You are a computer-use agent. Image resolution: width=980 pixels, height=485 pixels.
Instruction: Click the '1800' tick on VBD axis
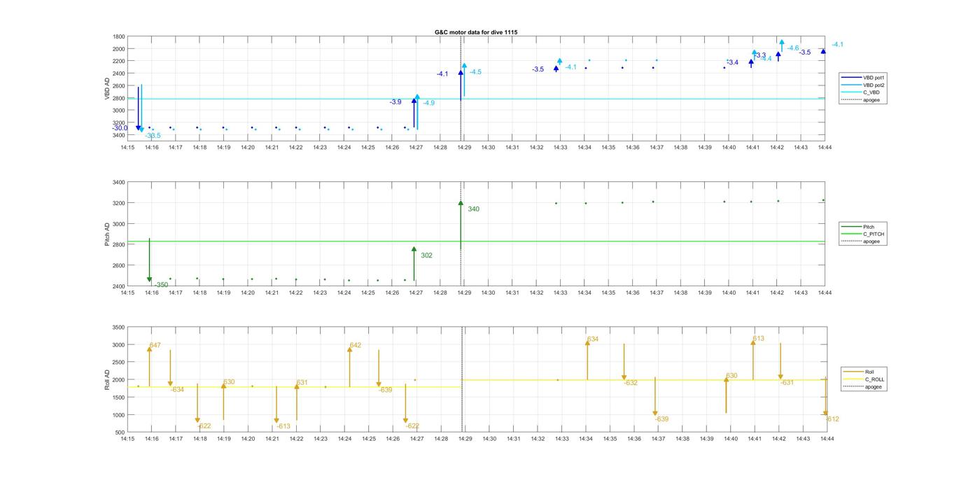pos(118,37)
